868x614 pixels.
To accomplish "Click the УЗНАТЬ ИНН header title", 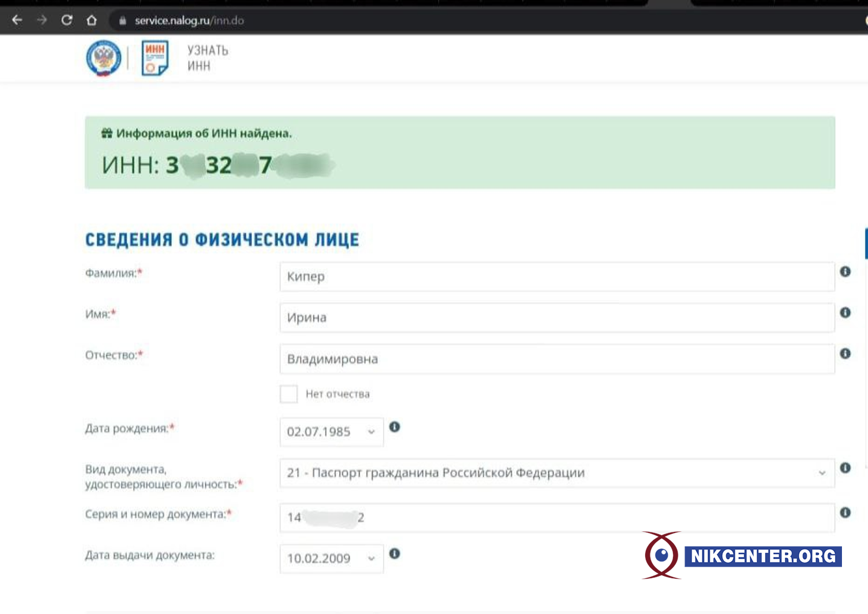I will click(208, 58).
